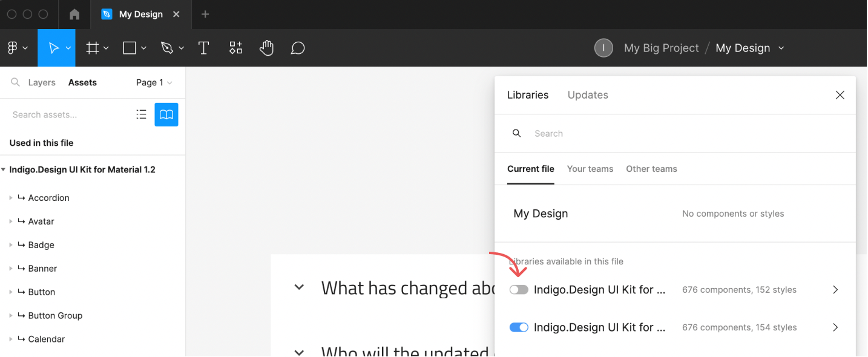Open the Page 1 dropdown

click(153, 82)
